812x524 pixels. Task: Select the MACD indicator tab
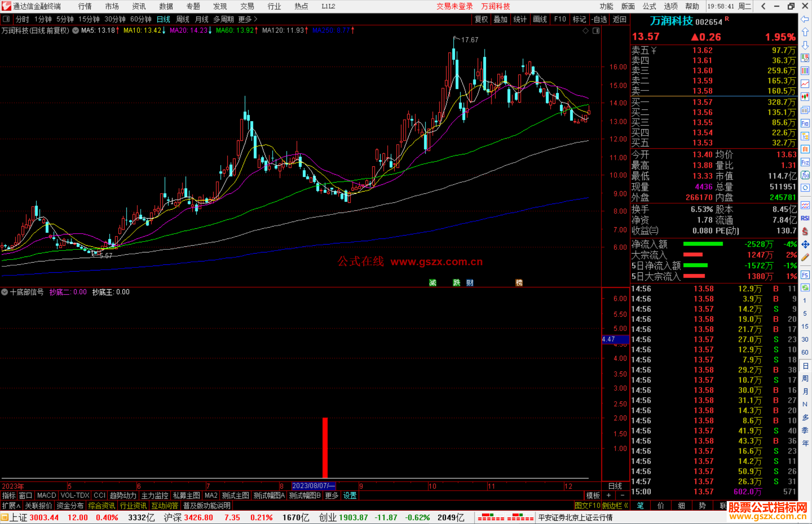pyautogui.click(x=46, y=495)
